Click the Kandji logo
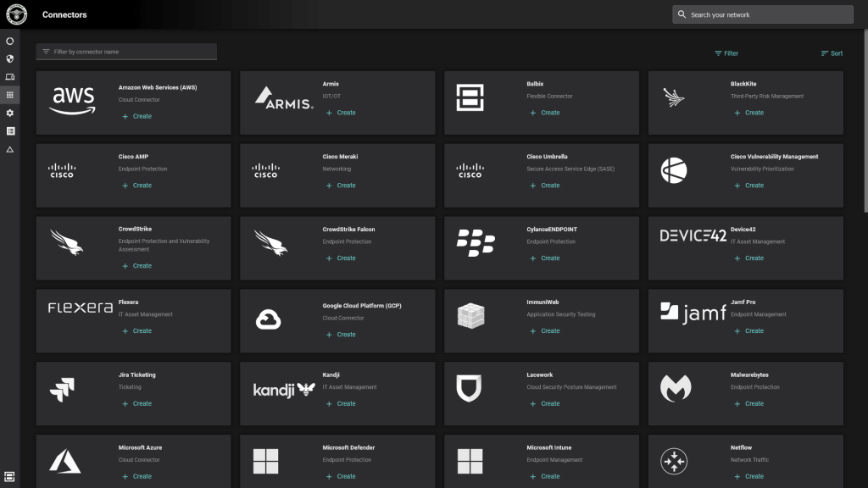 284,390
